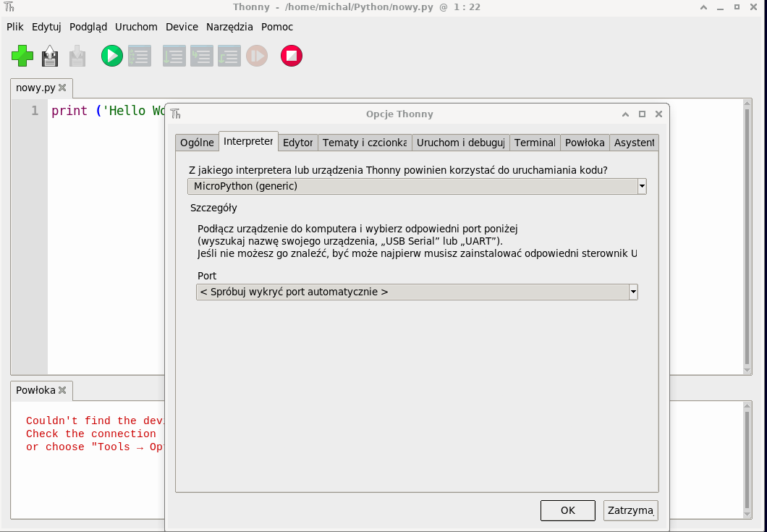This screenshot has width=767, height=532.
Task: Stop the backend with red stop icon
Action: coord(292,56)
